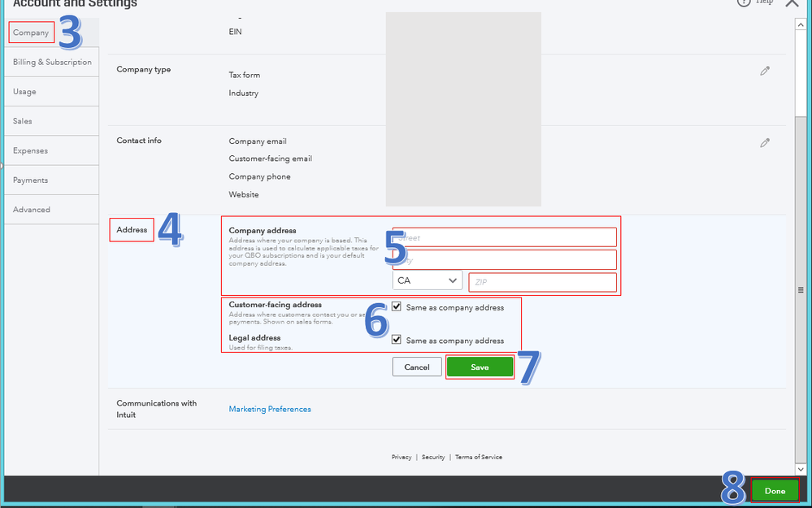Open Billing & Subscription tab
The width and height of the screenshot is (812, 508).
pyautogui.click(x=52, y=62)
